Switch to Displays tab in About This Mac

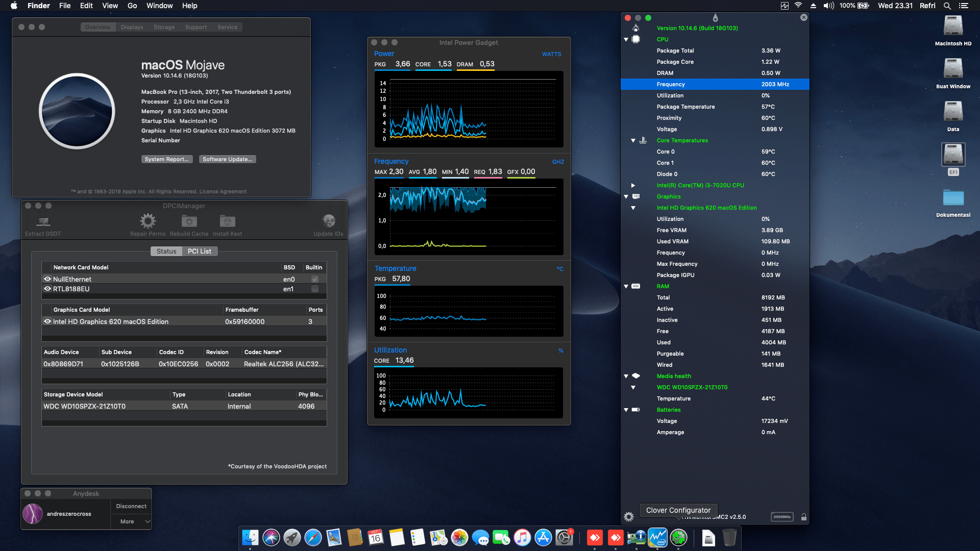click(132, 27)
